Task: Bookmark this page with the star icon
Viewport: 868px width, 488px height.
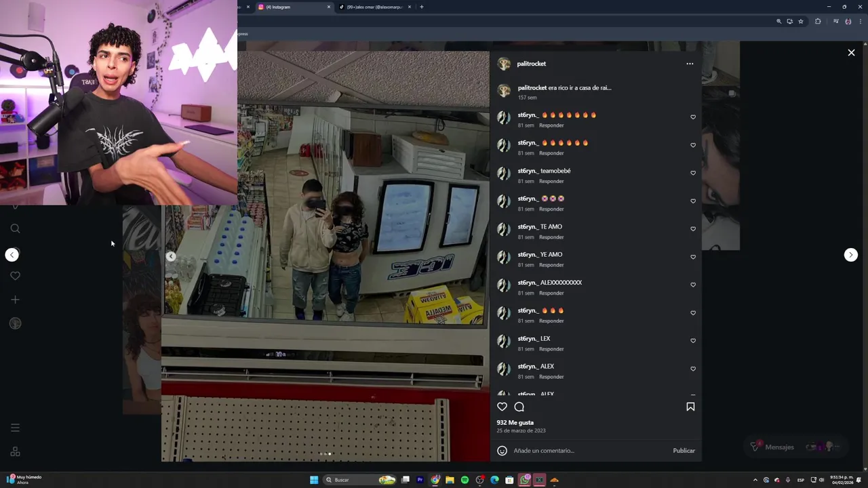Action: coord(801,22)
